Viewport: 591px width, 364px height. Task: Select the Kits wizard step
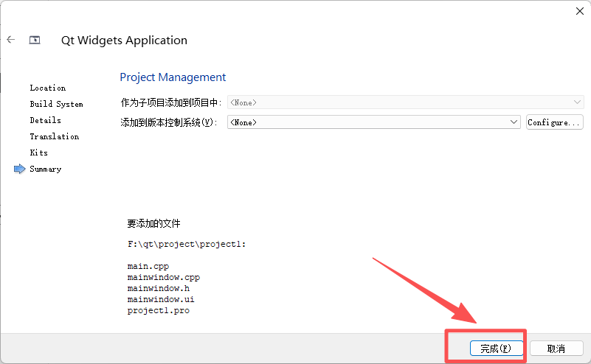[x=39, y=153]
